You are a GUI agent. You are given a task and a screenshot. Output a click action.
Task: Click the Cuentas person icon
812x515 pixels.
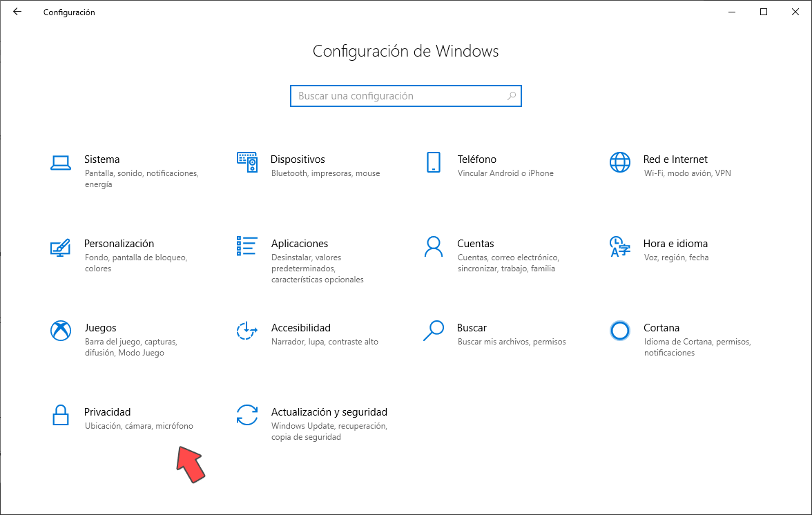[x=434, y=246]
